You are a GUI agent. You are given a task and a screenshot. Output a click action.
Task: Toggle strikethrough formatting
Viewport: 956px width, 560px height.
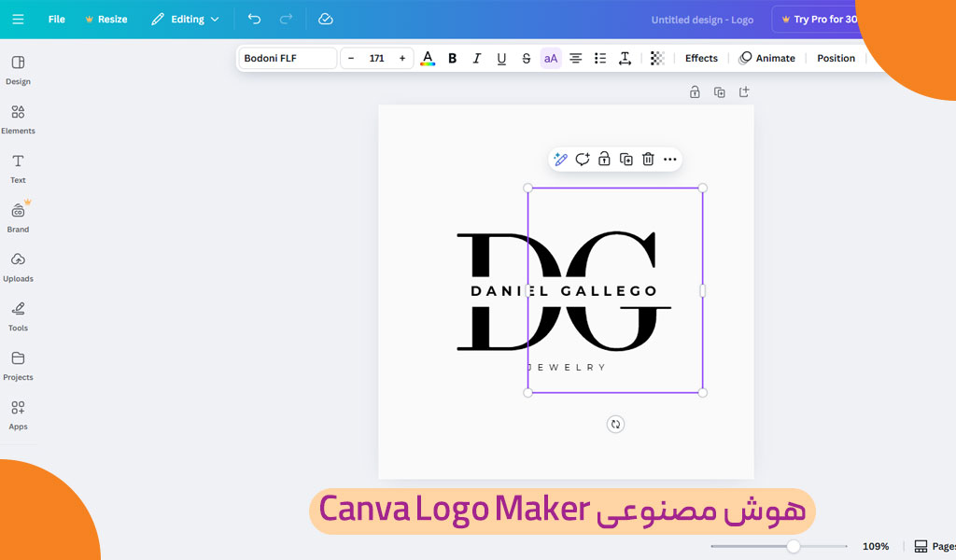click(527, 58)
